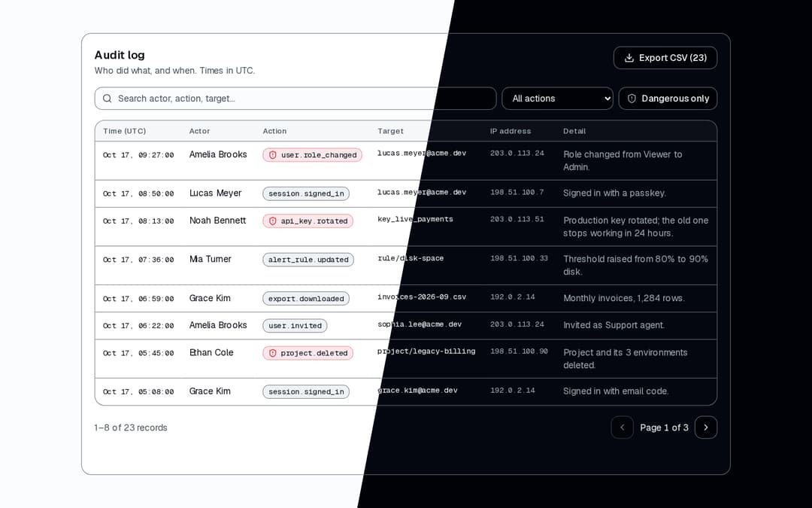Screen dimensions: 812x508
Task: Click the alert_rule.updated badge
Action: pos(308,260)
